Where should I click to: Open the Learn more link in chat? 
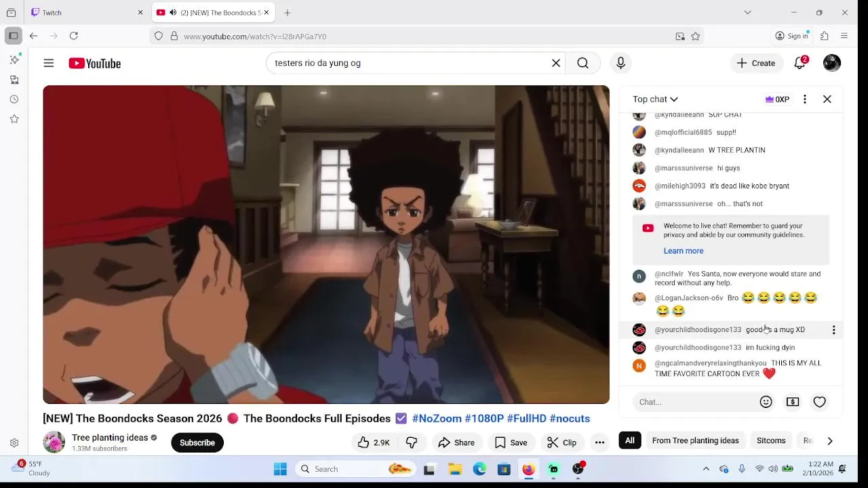click(x=684, y=251)
